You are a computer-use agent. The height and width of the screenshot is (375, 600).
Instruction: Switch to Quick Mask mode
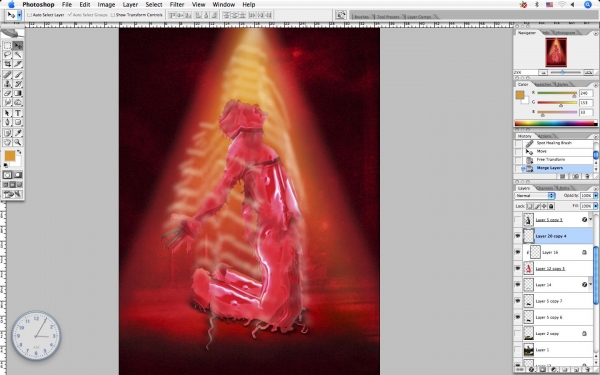[x=18, y=175]
